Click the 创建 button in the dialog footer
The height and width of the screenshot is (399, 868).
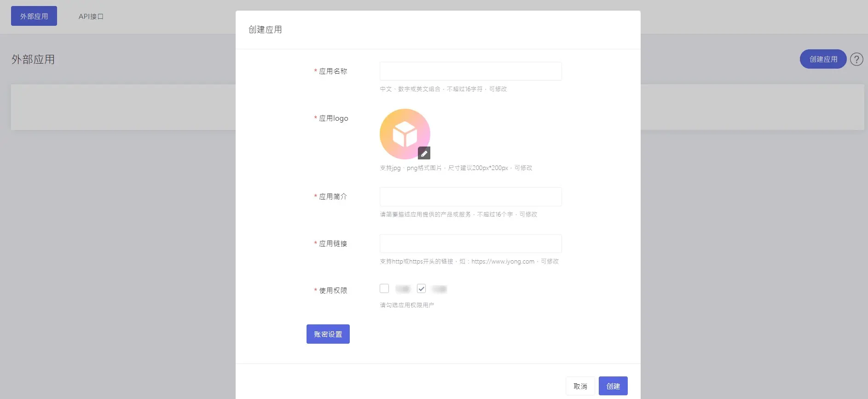tap(613, 386)
